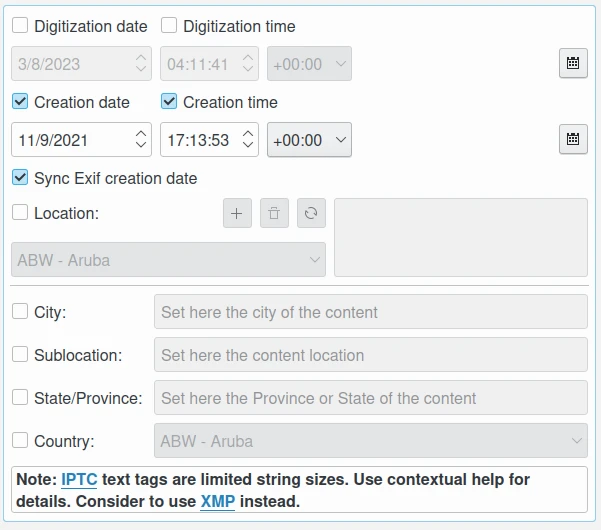The height and width of the screenshot is (530, 601).
Task: Click the Sublocation text field
Action: [x=370, y=355]
